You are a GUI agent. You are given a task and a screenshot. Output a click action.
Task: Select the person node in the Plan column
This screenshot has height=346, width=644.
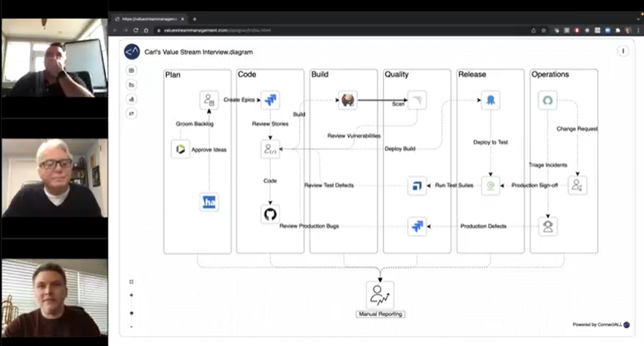[x=209, y=99]
